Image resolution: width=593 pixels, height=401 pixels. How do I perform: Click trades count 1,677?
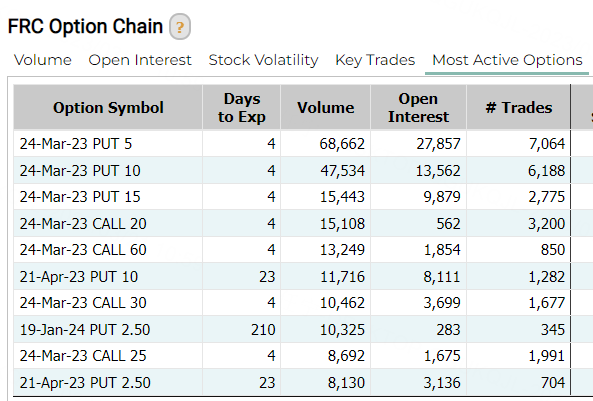(x=546, y=303)
